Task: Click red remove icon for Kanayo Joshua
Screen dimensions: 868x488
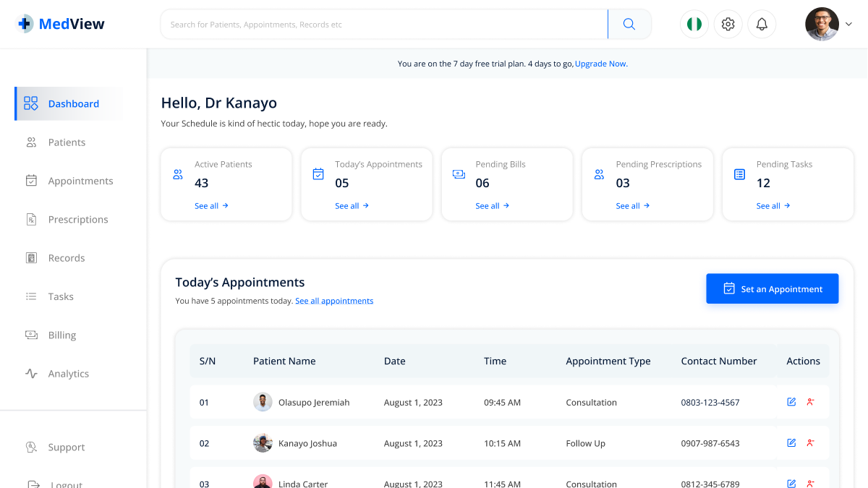Action: pos(810,443)
